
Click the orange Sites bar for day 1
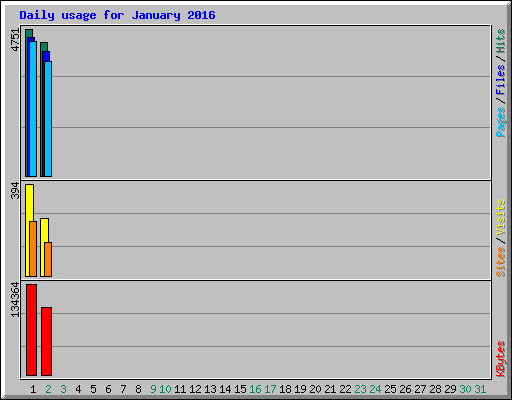(x=33, y=249)
